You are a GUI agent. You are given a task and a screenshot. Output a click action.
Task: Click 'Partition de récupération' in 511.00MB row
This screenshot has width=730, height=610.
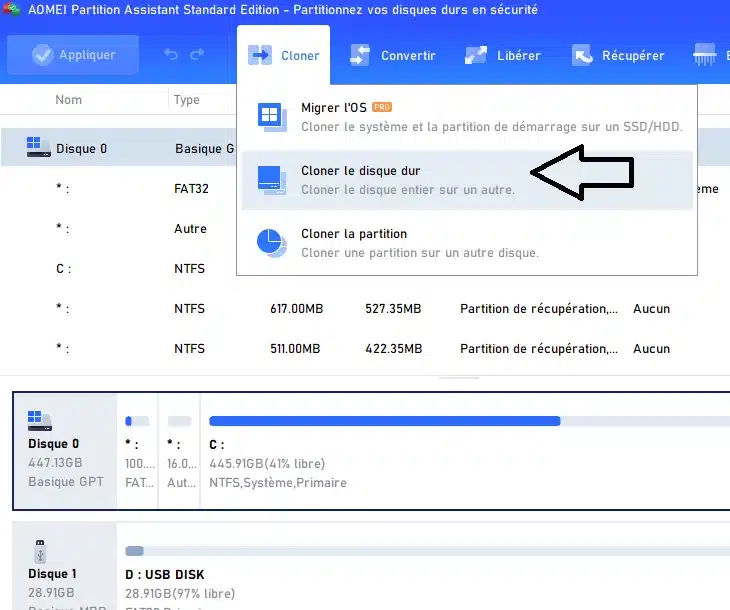tap(539, 349)
